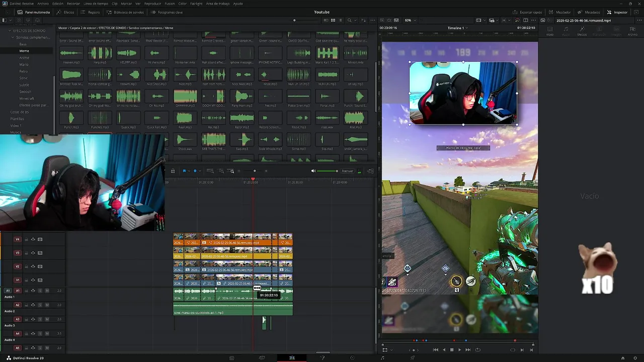The width and height of the screenshot is (644, 362).
Task: Open the viewer 60% zoom dropdown
Action: tap(410, 20)
